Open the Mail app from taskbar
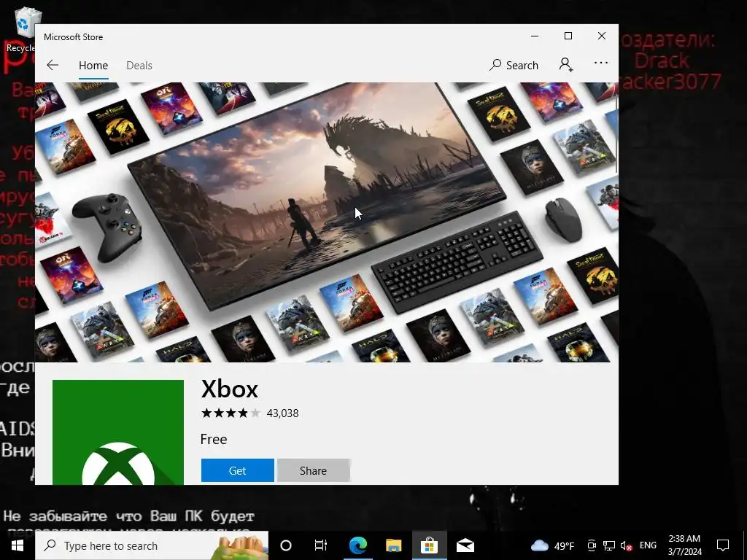Image resolution: width=747 pixels, height=560 pixels. (465, 545)
